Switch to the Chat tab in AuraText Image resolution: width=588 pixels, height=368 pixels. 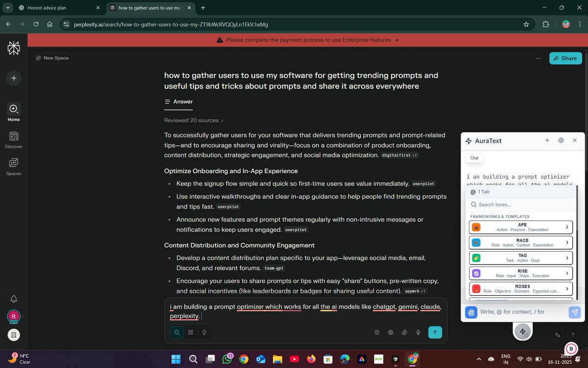point(474,158)
